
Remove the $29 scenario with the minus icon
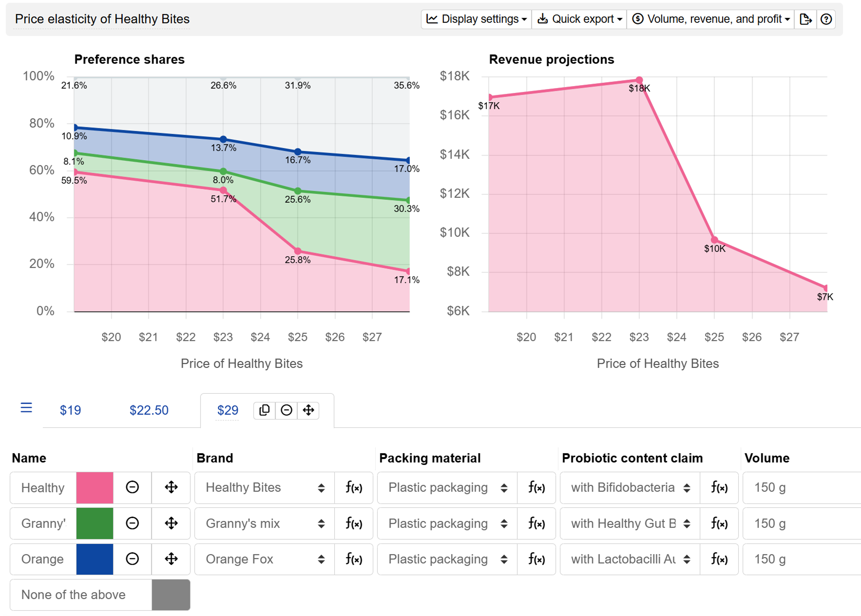point(286,411)
